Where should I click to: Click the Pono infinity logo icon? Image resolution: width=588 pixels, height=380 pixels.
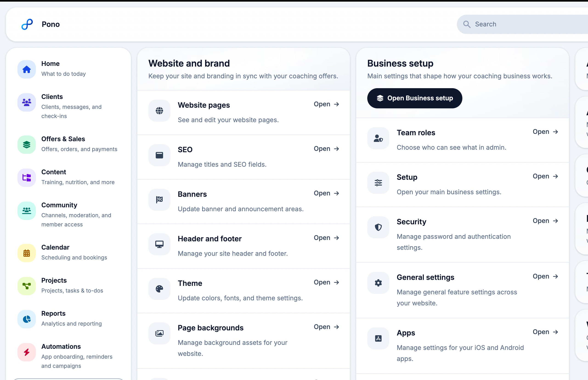(27, 24)
